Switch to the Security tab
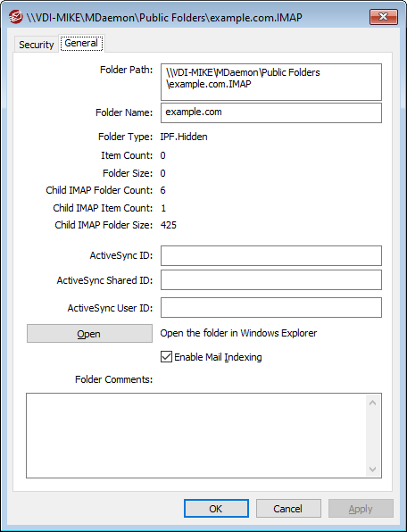This screenshot has height=532, width=407. (37, 45)
